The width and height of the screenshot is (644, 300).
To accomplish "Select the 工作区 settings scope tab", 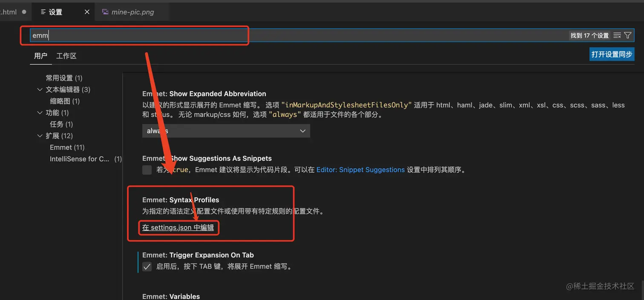I will (66, 56).
